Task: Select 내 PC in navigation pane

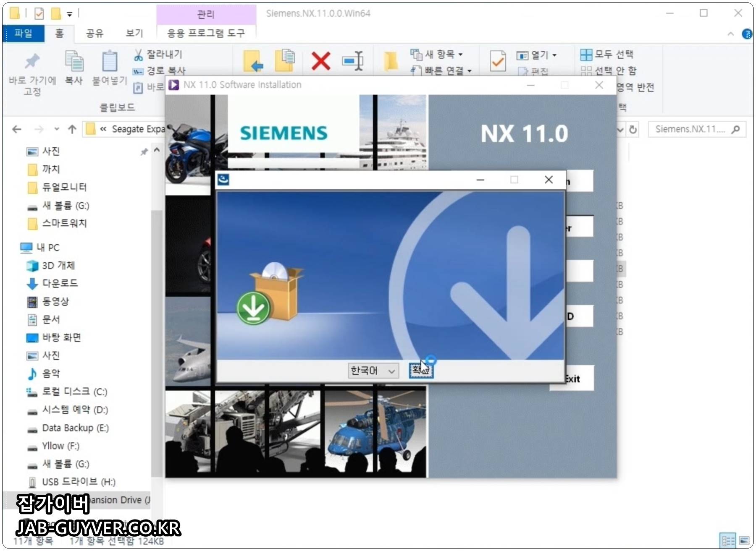Action: click(x=40, y=248)
